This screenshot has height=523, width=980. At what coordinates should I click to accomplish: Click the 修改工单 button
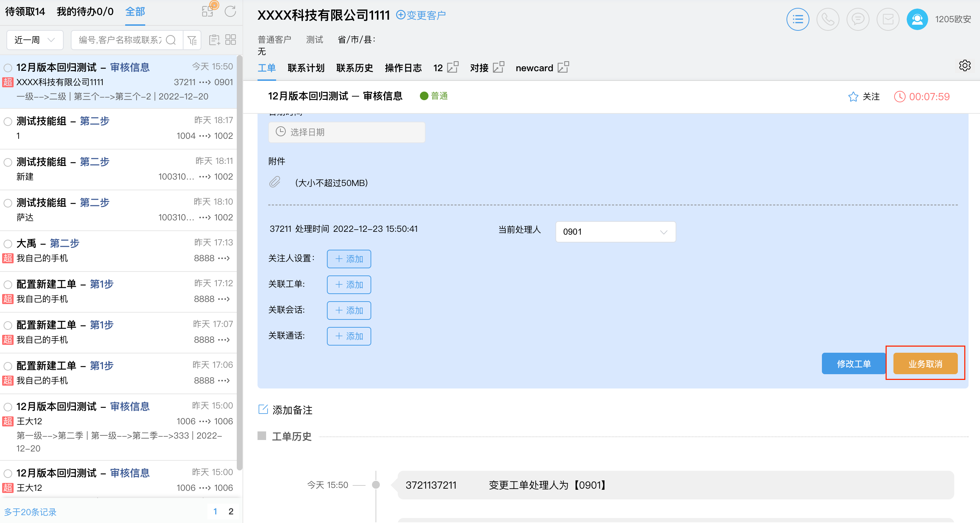[853, 364]
